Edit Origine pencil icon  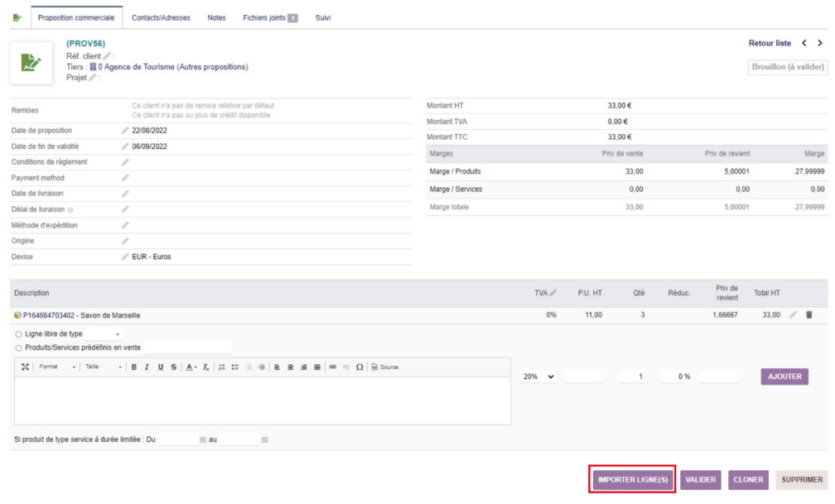click(125, 241)
